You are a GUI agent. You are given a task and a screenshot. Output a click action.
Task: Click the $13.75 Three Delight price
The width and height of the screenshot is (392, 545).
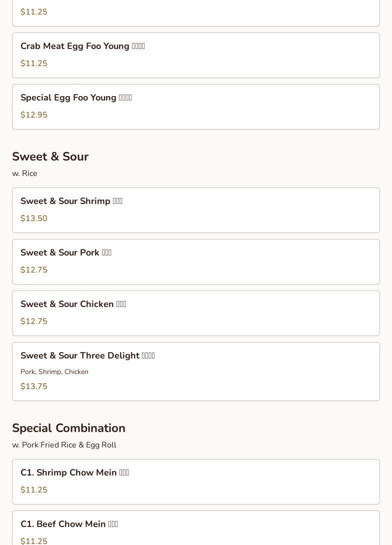34,386
